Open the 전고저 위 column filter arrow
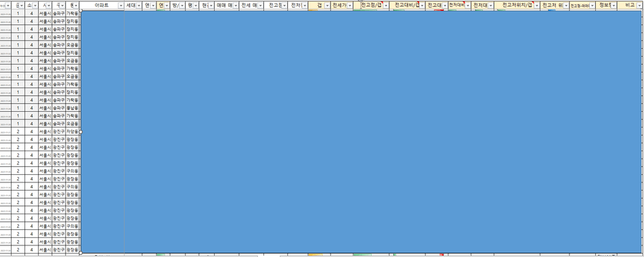The width and height of the screenshot is (644, 257). pos(566,5)
